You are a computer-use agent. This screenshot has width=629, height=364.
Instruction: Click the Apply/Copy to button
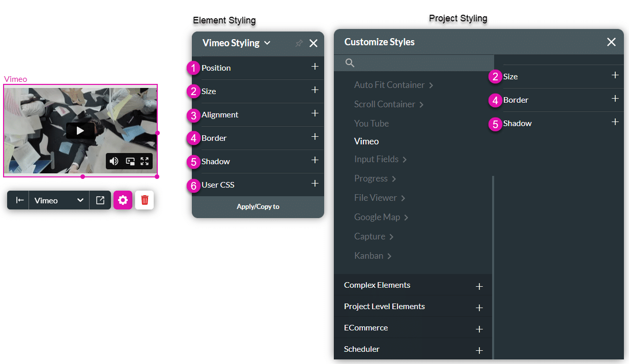[x=258, y=207]
